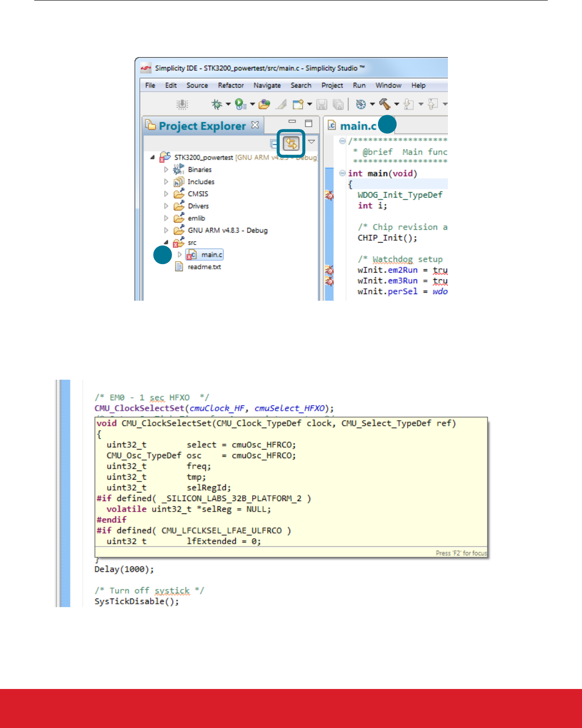Screen dimensions: 582x728
Task: Open the Project menu
Action: [x=332, y=85]
